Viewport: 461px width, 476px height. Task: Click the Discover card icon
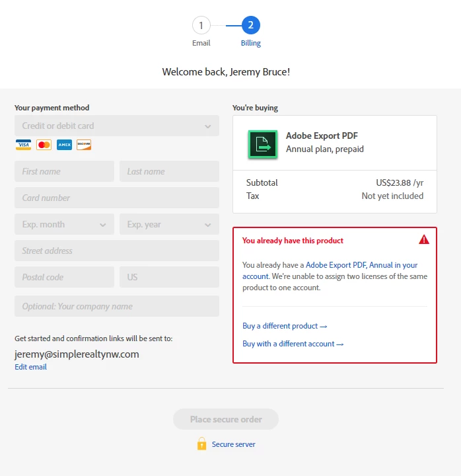84,145
